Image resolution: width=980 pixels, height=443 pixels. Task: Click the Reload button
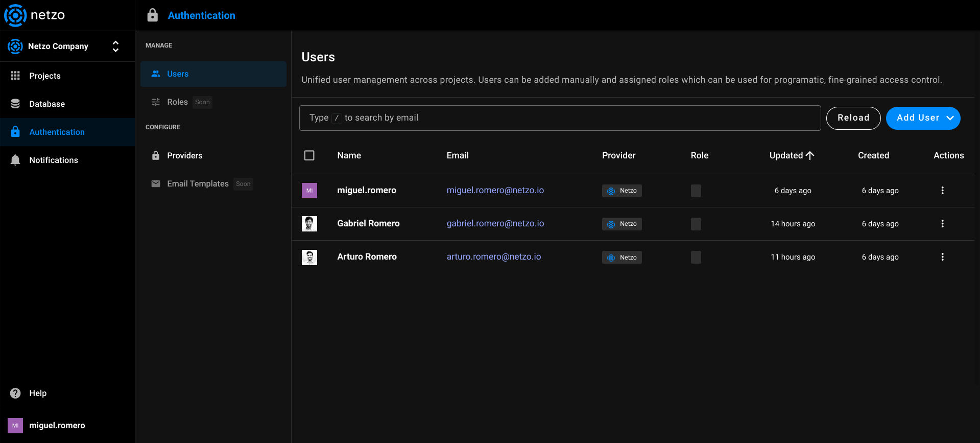(x=853, y=118)
